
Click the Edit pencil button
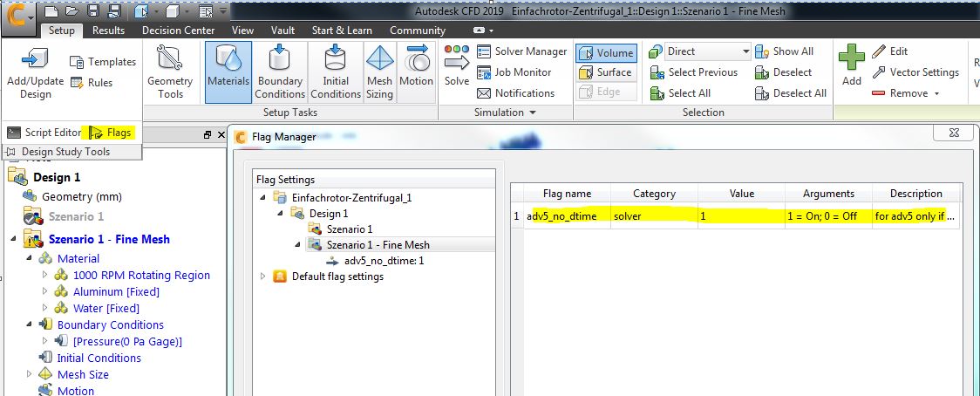coord(889,51)
